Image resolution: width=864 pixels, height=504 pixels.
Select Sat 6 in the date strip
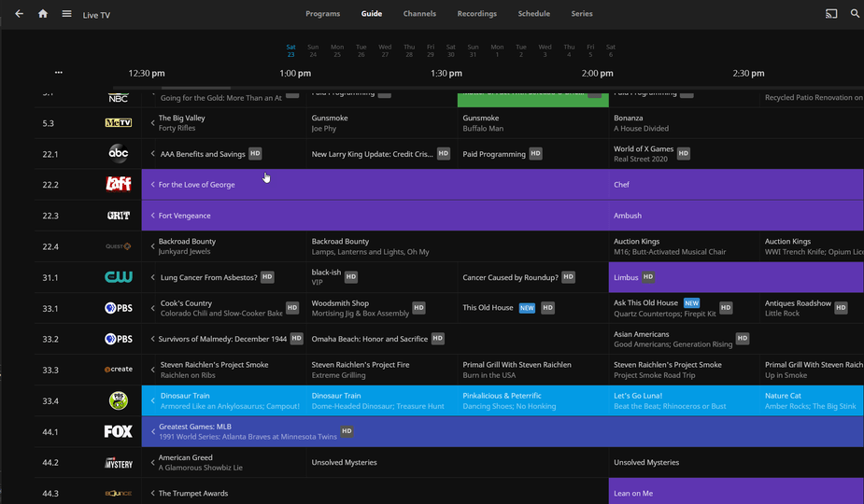coord(611,50)
